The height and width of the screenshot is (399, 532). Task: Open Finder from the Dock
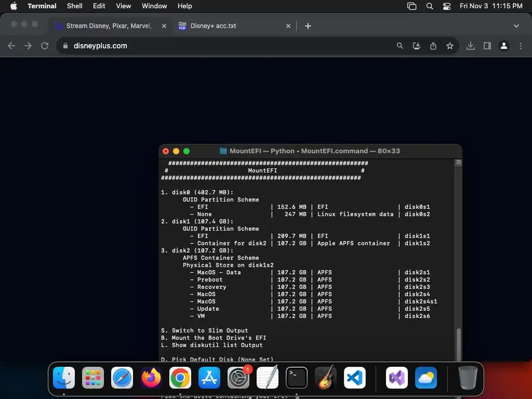[64, 378]
